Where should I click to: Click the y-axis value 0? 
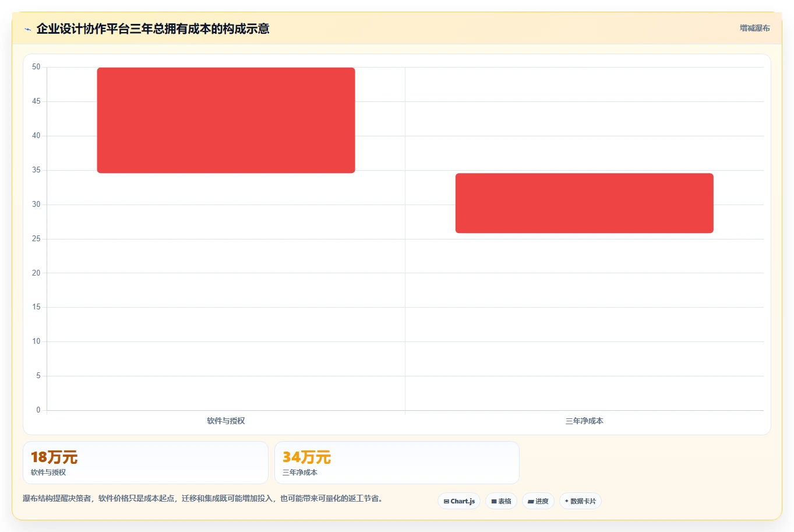pyautogui.click(x=38, y=410)
